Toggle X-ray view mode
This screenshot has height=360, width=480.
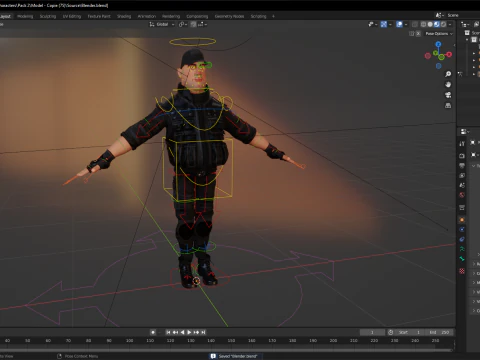(415, 24)
